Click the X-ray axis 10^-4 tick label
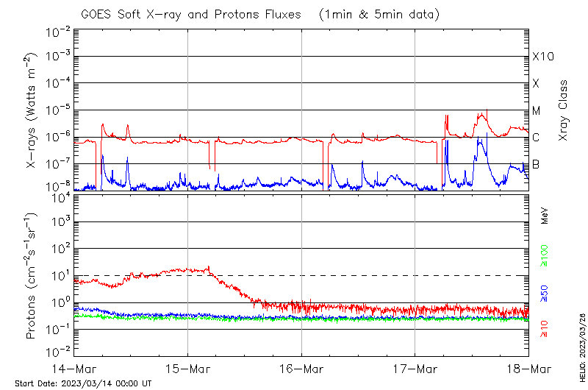The width and height of the screenshot is (588, 390). [58, 82]
